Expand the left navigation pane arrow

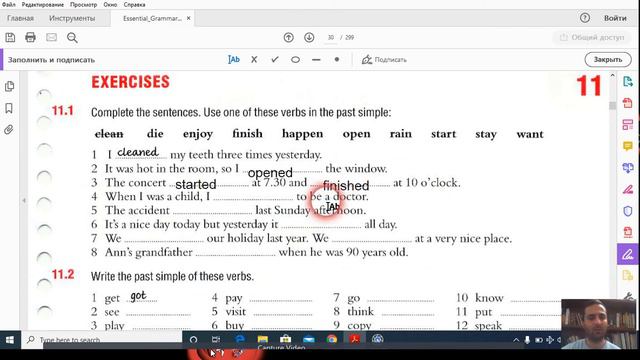coord(24,200)
